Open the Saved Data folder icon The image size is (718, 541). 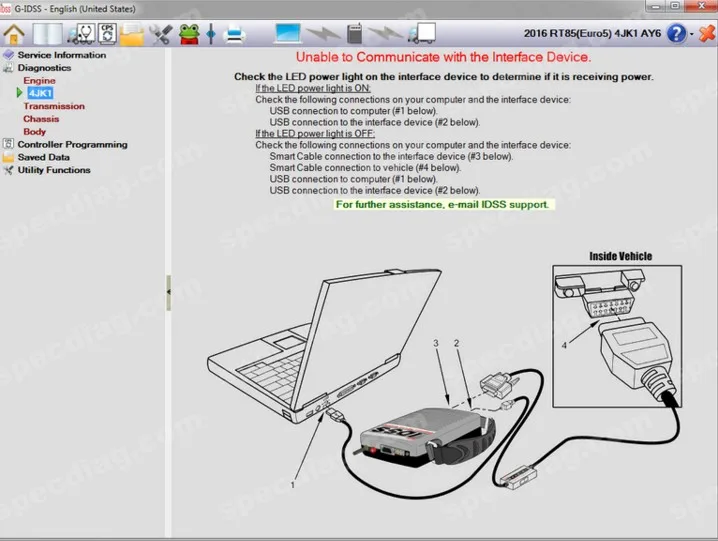point(132,34)
